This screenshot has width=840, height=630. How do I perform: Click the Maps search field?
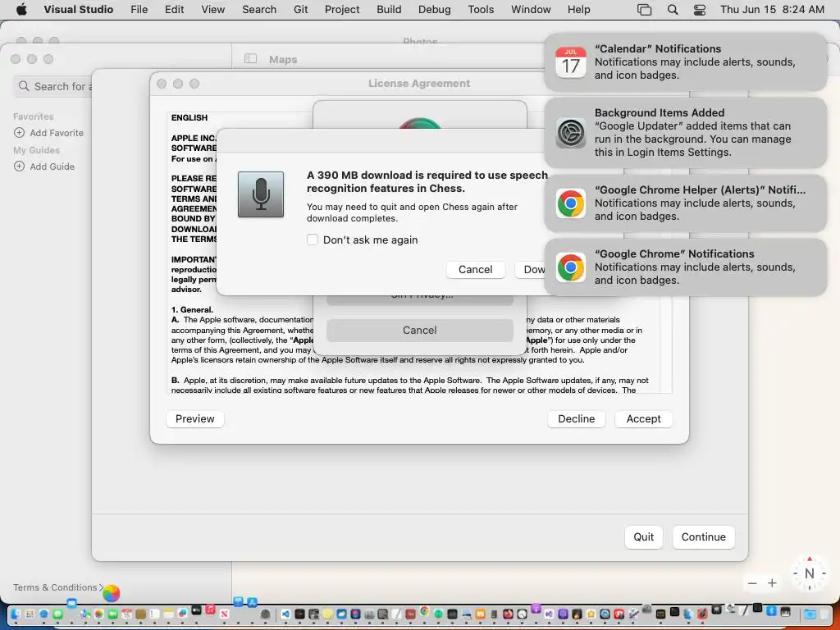pos(53,86)
